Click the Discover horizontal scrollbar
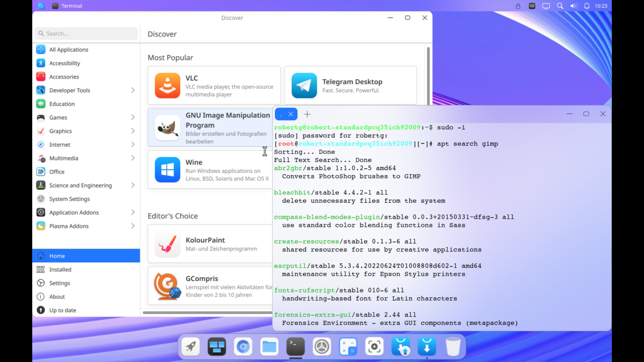 (207, 312)
